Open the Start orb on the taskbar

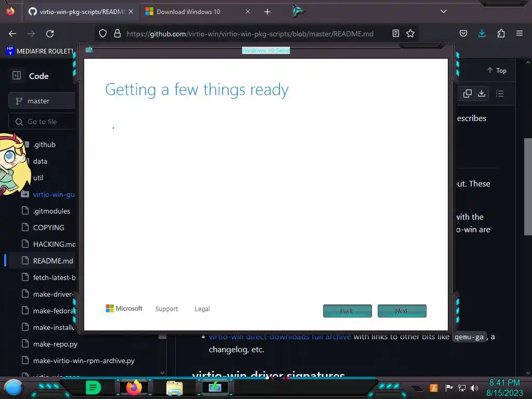pyautogui.click(x=13, y=388)
